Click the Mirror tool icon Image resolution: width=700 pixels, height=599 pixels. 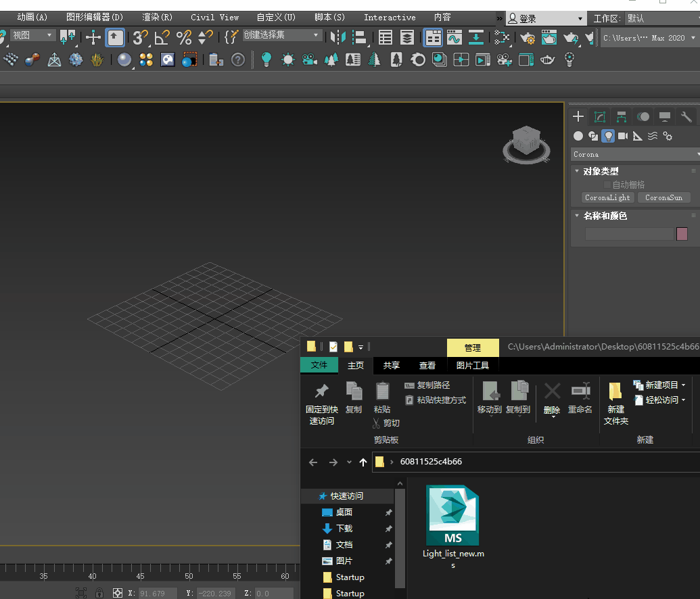(x=337, y=37)
